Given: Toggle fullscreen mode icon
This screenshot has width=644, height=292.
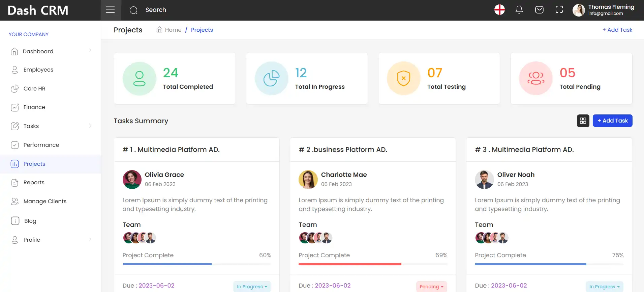Looking at the screenshot, I should coord(559,10).
